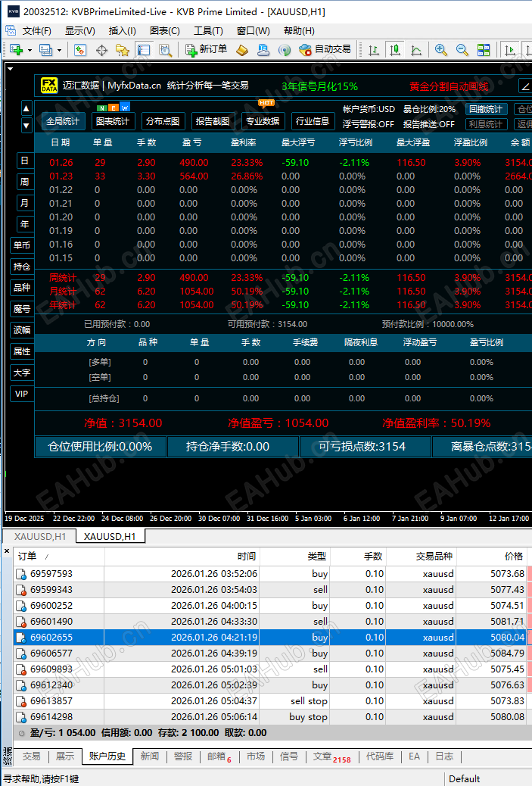Click the down arrow panel scroll button

[26, 125]
